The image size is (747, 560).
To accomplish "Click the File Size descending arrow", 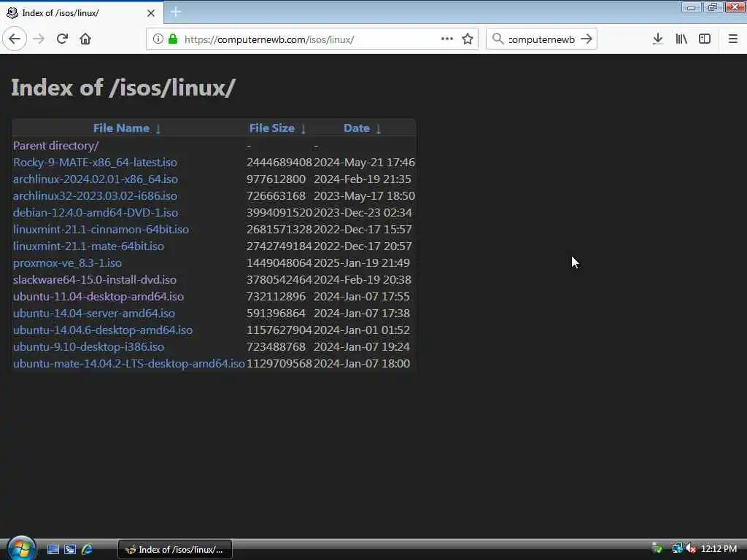I will point(303,128).
